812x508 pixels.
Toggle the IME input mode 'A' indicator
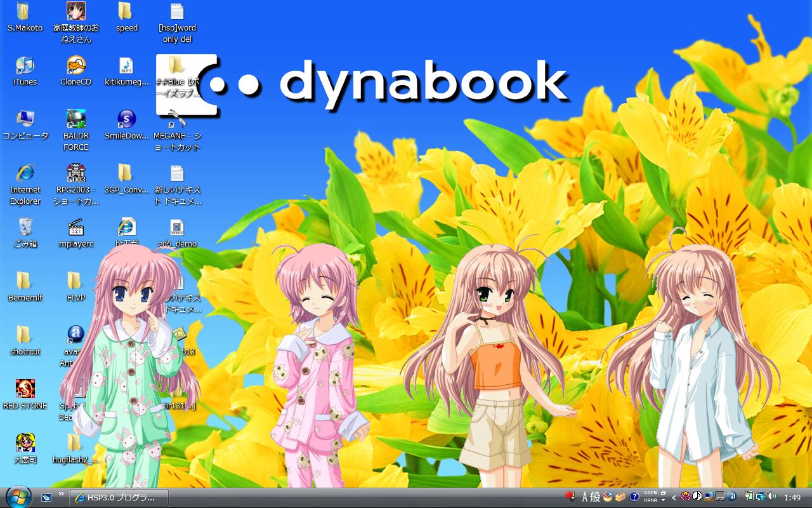click(x=584, y=497)
